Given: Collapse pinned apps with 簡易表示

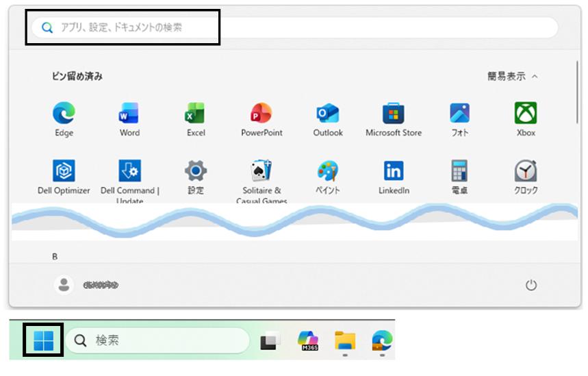Looking at the screenshot, I should coord(512,76).
